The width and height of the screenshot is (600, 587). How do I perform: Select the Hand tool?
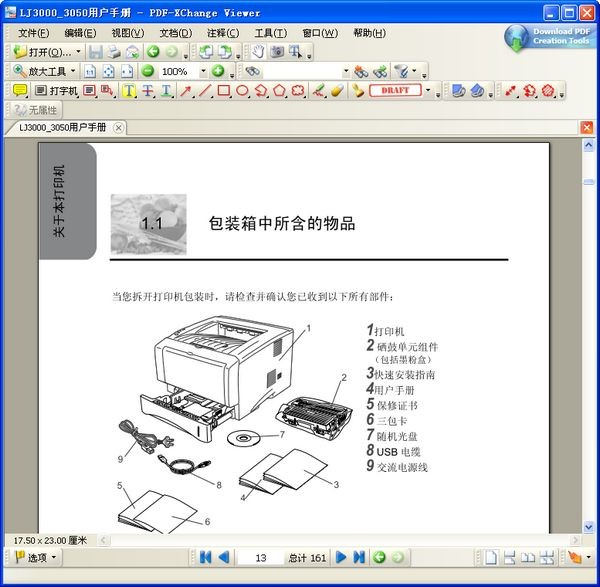(258, 51)
